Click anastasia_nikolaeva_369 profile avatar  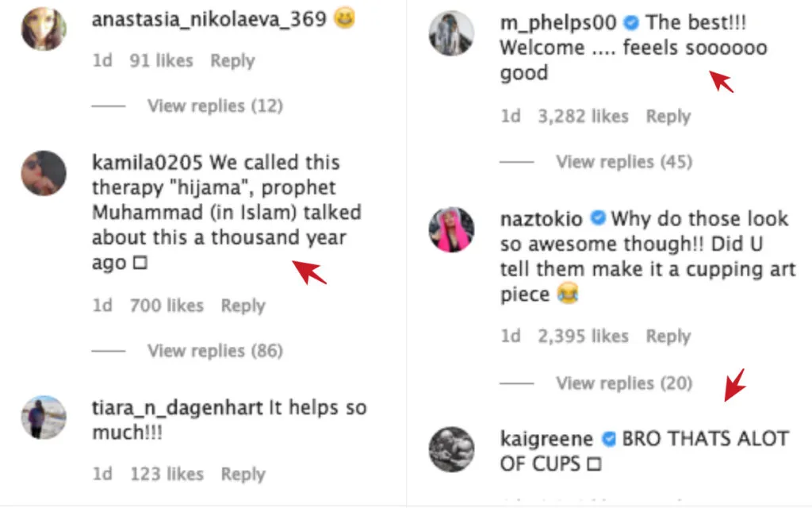(43, 28)
